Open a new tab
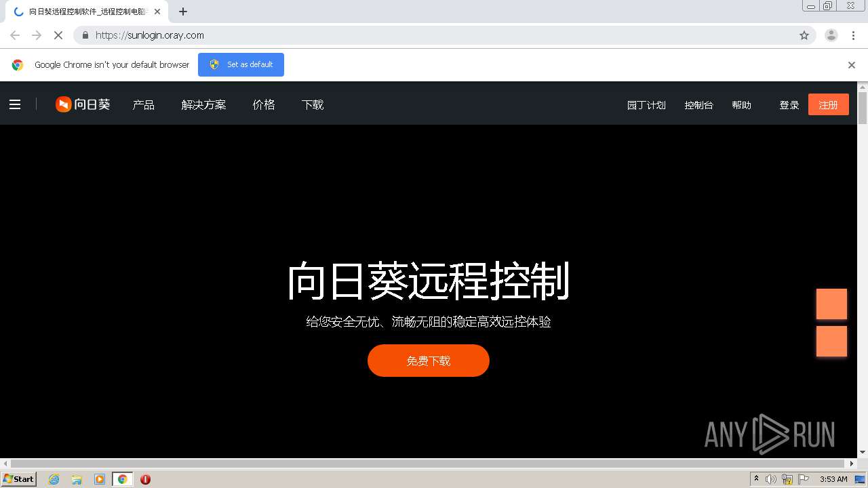Viewport: 868px width, 488px height. click(183, 12)
